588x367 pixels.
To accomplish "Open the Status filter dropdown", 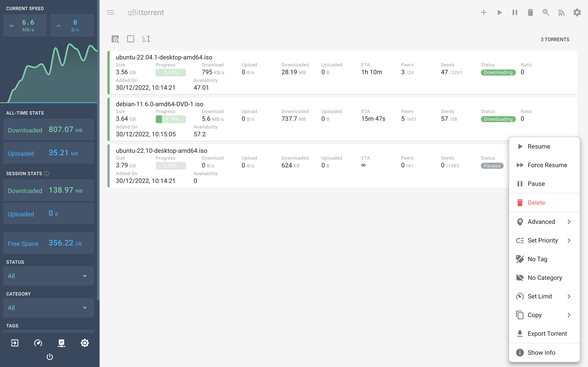I will click(x=48, y=276).
